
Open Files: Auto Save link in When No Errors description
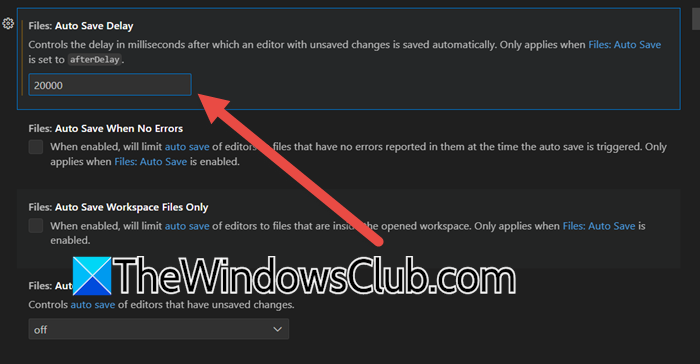pos(150,162)
